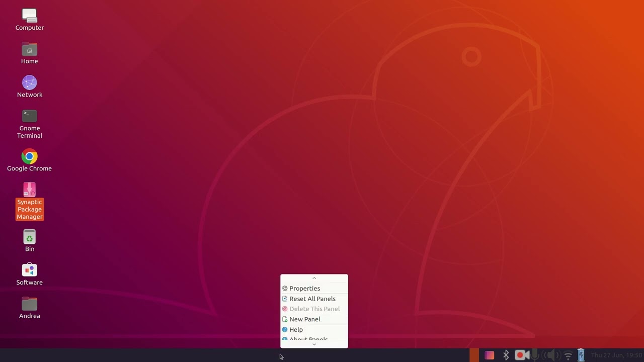Click the battery power tray icon
The width and height of the screenshot is (644, 362).
(581, 355)
